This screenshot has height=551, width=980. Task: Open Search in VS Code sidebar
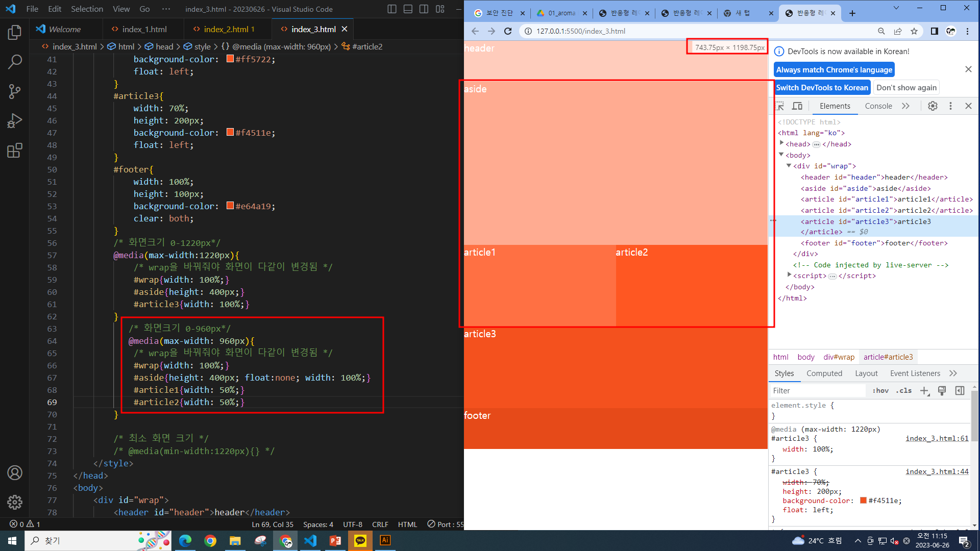(15, 62)
